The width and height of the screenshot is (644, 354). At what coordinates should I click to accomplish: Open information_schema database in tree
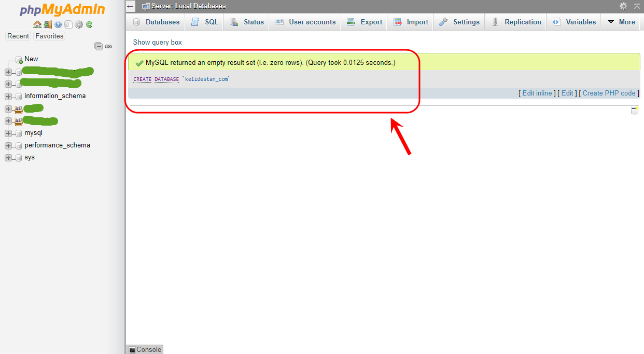pos(55,96)
